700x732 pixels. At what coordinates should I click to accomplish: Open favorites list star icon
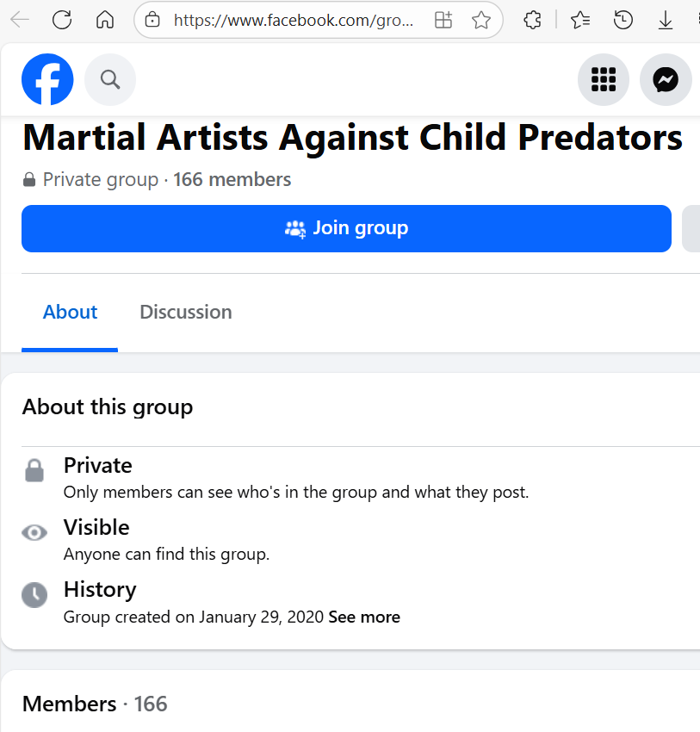click(581, 20)
